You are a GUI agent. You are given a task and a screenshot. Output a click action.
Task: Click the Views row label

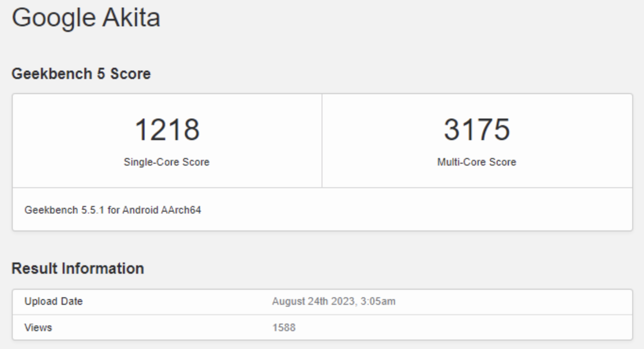38,327
